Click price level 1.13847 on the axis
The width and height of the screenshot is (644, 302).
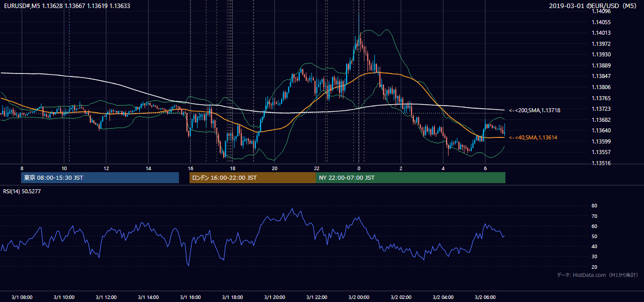tap(601, 76)
